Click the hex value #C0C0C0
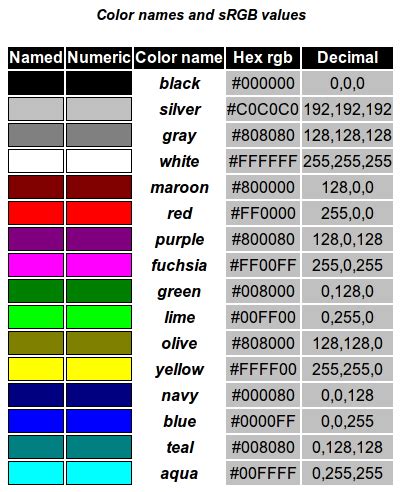This screenshot has height=492, width=400. point(263,109)
